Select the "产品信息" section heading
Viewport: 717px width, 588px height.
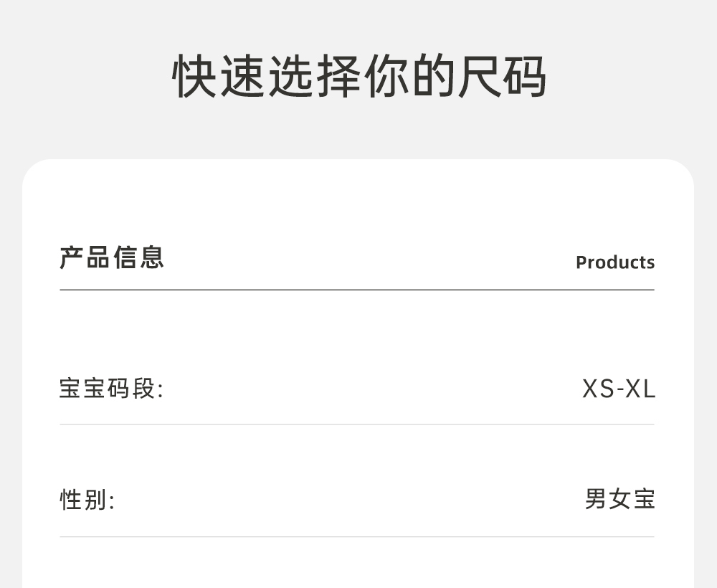click(x=112, y=257)
